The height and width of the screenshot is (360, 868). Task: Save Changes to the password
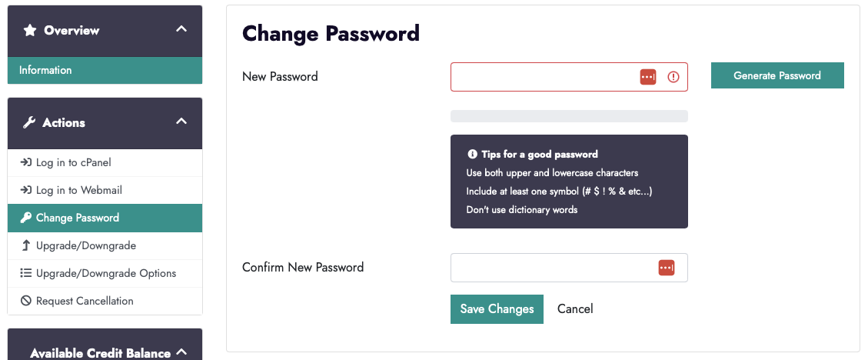coord(497,309)
